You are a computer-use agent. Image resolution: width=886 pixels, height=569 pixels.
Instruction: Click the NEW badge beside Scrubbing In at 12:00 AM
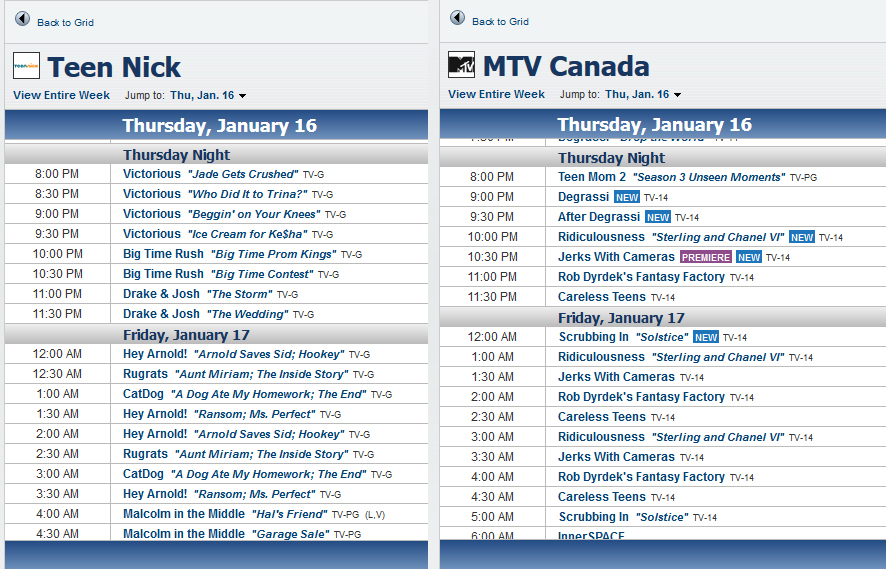tap(706, 337)
